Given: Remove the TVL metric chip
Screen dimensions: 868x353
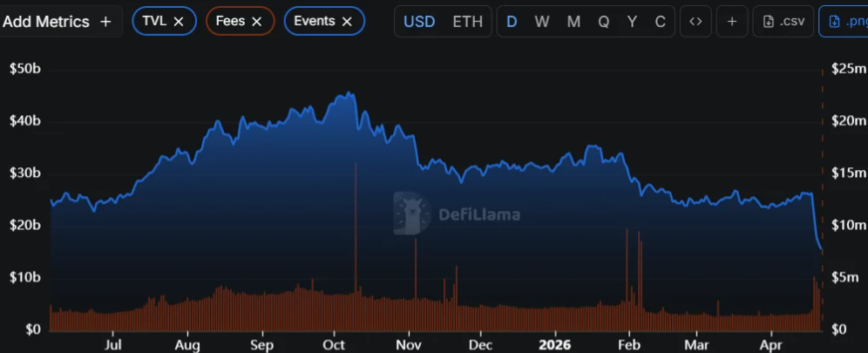Looking at the screenshot, I should (x=179, y=22).
